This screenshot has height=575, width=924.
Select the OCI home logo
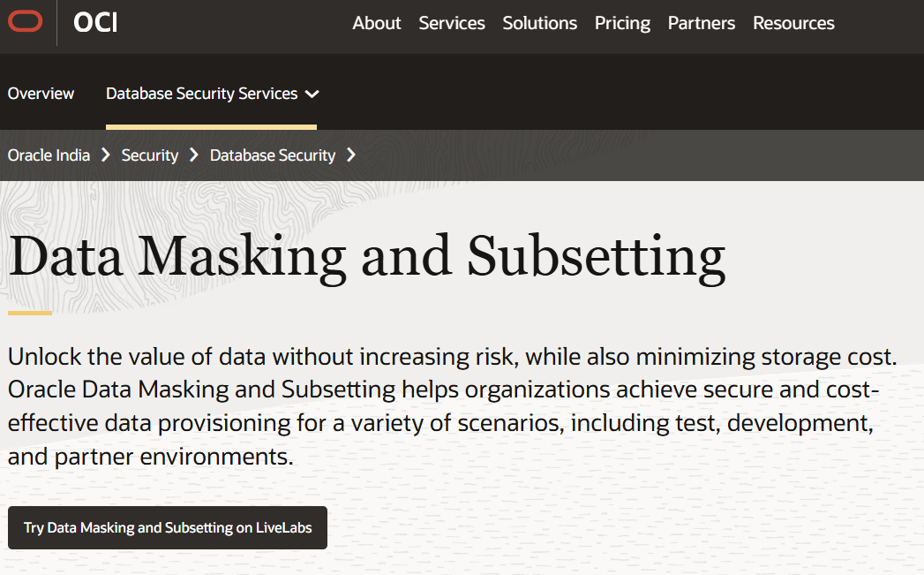[x=94, y=24]
